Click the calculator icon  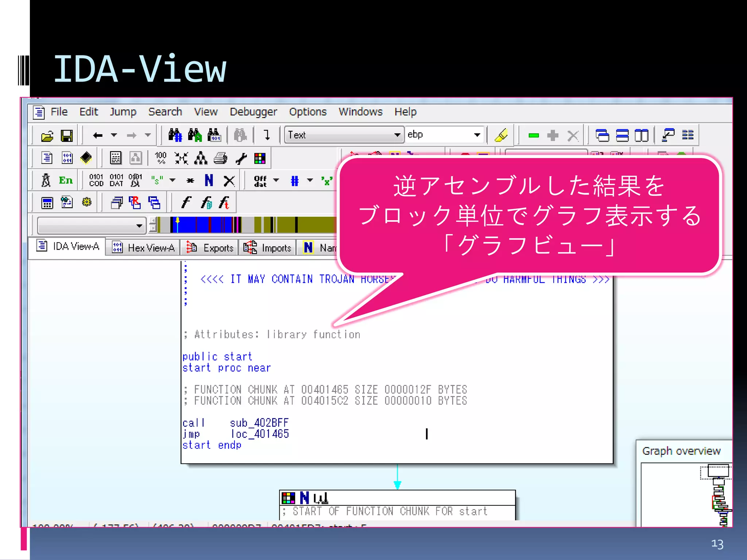(47, 203)
